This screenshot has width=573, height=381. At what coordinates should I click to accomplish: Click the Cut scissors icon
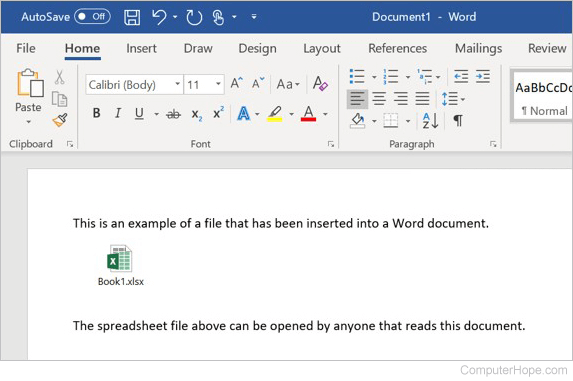(x=60, y=77)
